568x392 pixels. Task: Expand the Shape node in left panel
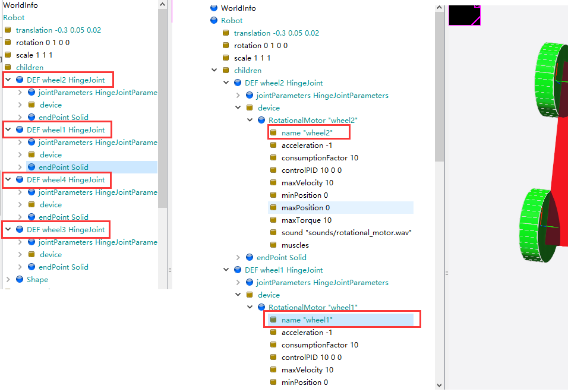8,279
